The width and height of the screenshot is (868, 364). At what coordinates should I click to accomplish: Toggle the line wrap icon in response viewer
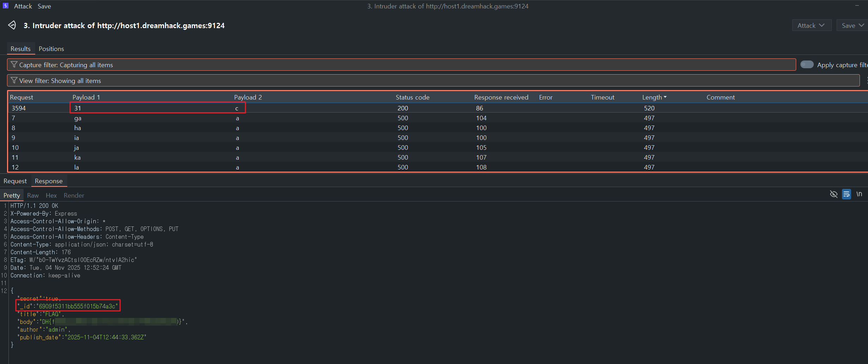coord(847,194)
